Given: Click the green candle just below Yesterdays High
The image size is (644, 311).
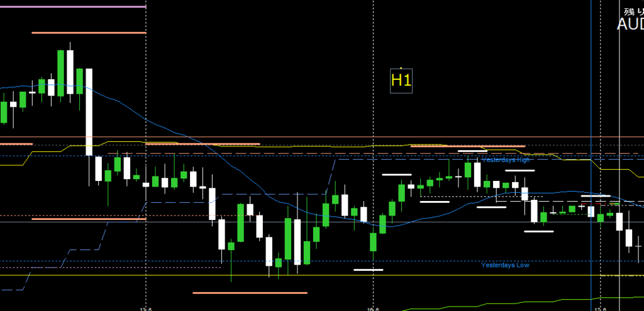Looking at the screenshot, I should point(468,171).
